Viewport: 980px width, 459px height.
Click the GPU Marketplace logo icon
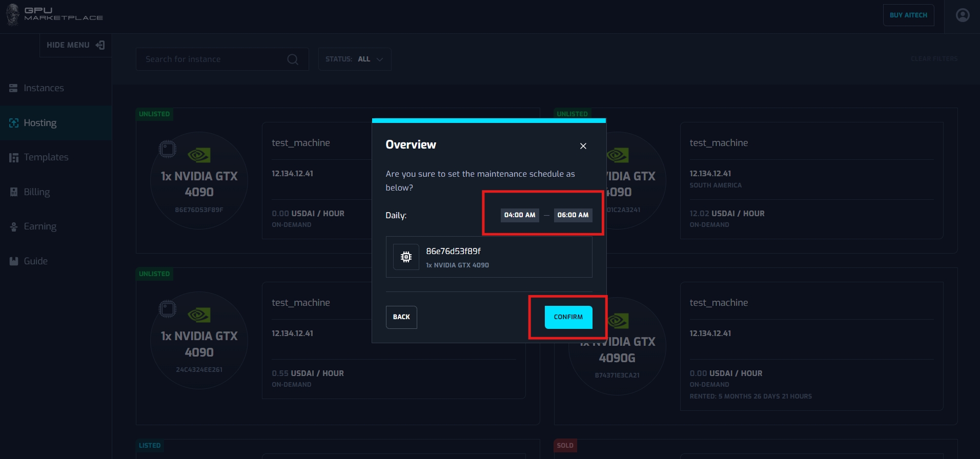[x=13, y=14]
